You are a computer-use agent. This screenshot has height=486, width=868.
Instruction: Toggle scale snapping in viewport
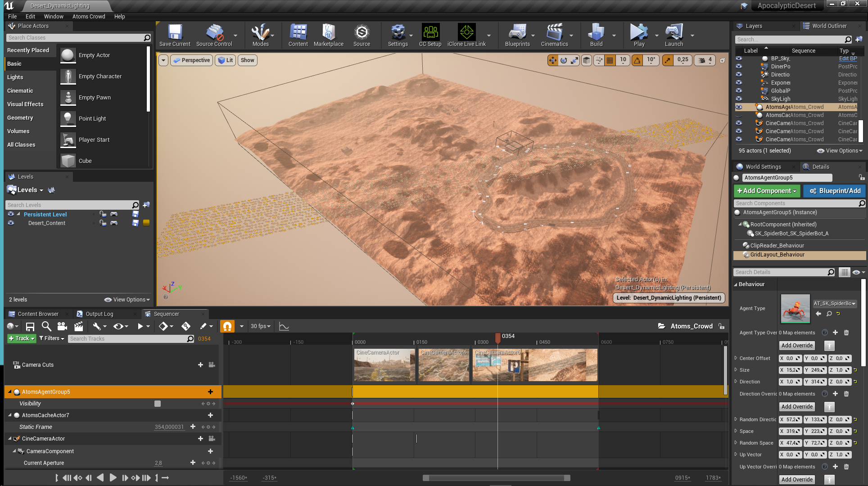668,60
